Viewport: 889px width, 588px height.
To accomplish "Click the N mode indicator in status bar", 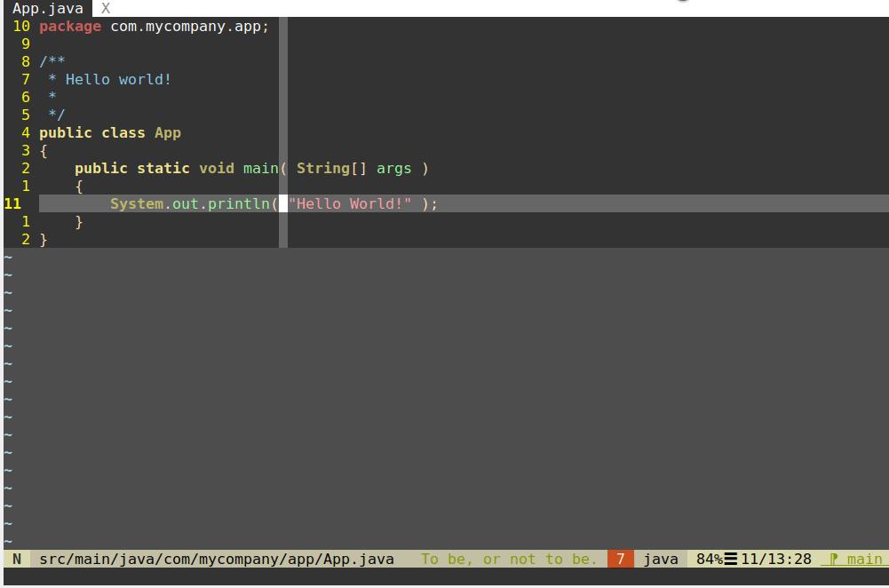I will (15, 559).
